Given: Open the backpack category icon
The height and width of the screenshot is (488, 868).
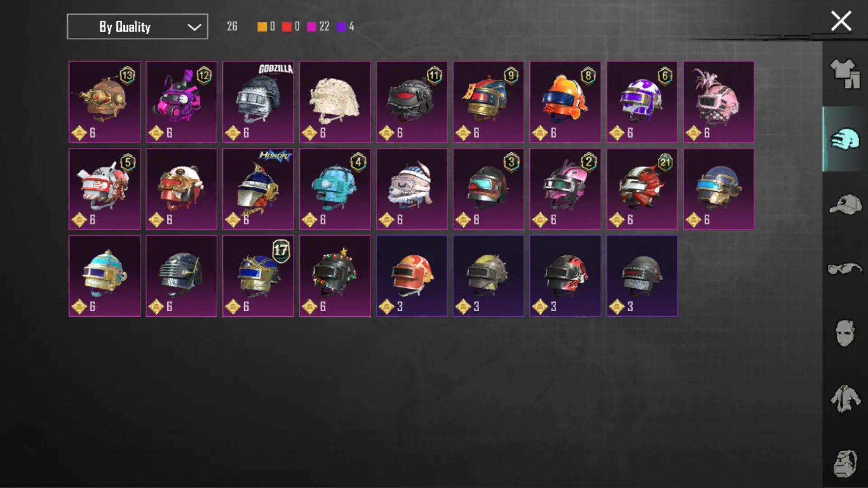Looking at the screenshot, I should (845, 464).
